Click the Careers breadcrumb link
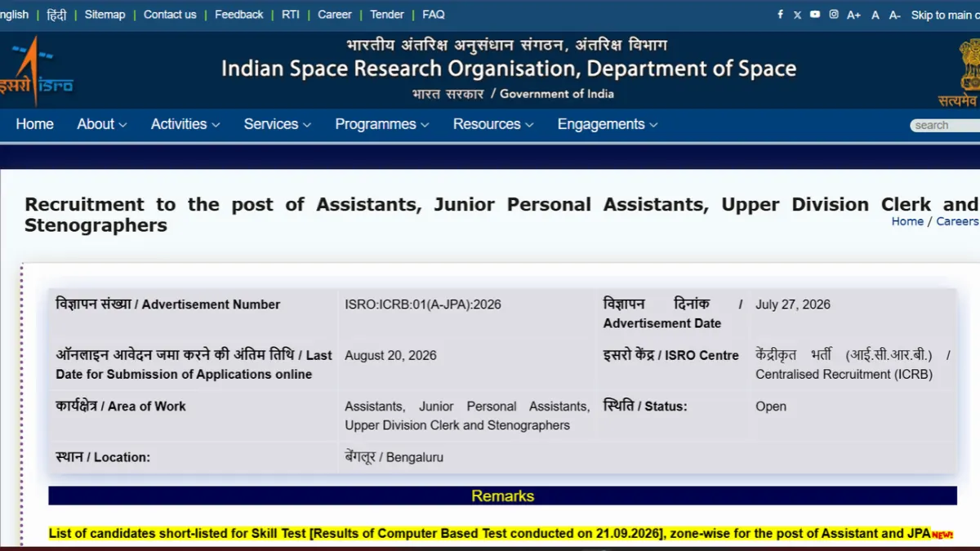The width and height of the screenshot is (980, 551). point(957,221)
